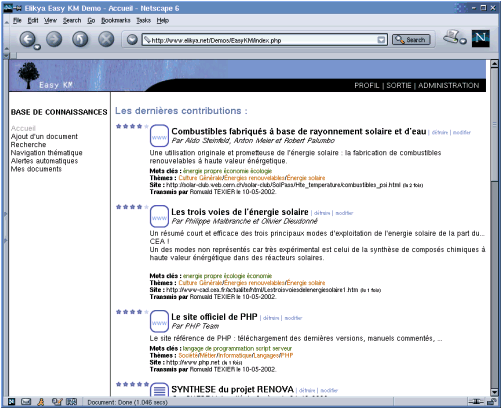Click the online/offline connection icon
This screenshot has width=502, height=409.
[476, 402]
